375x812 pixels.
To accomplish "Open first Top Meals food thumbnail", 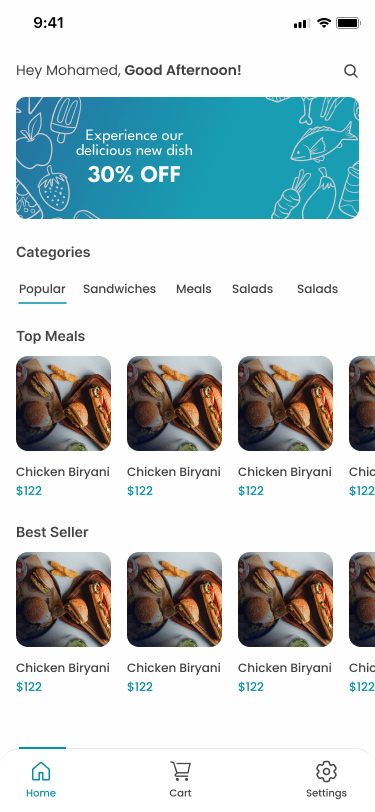I will [63, 403].
